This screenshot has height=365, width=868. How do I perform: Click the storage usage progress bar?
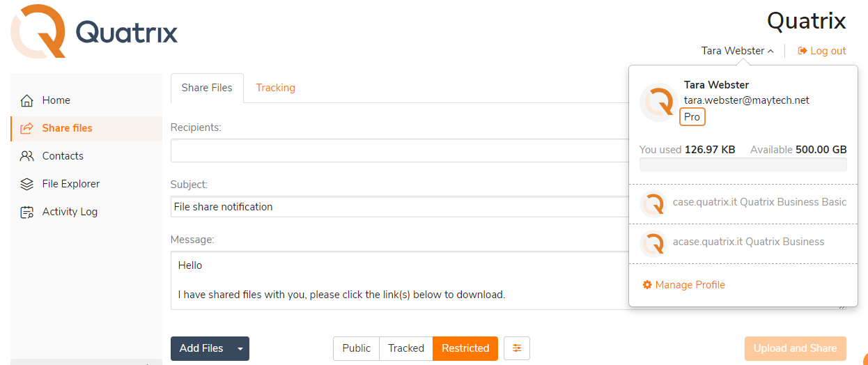point(743,164)
